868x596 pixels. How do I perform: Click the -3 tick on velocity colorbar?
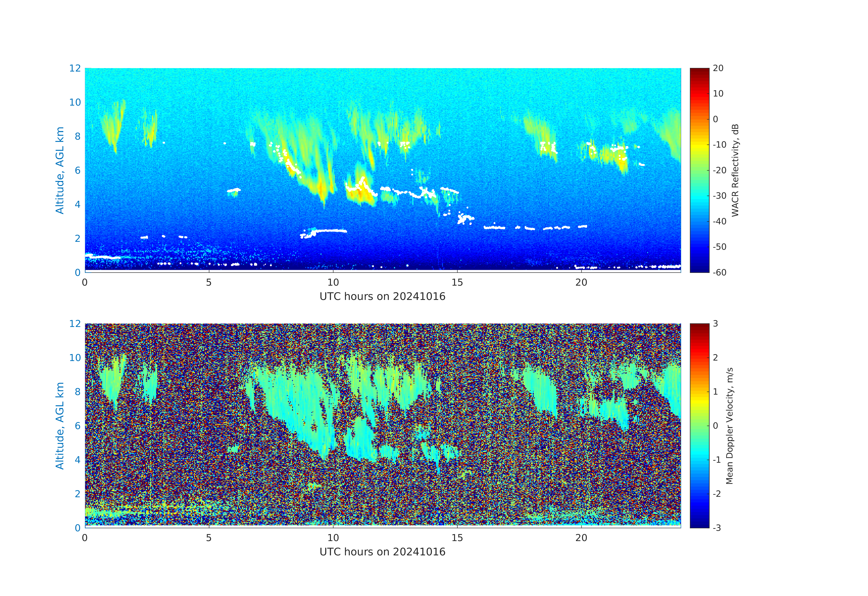point(717,528)
